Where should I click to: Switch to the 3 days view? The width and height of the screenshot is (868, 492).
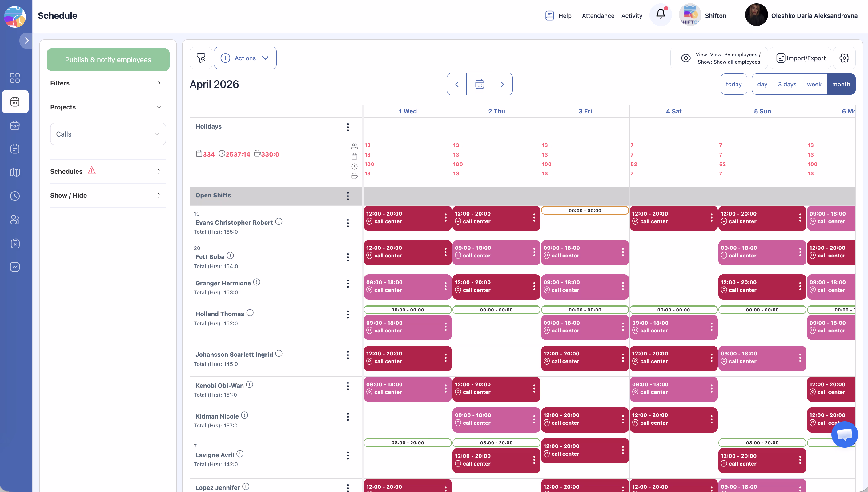coord(787,84)
